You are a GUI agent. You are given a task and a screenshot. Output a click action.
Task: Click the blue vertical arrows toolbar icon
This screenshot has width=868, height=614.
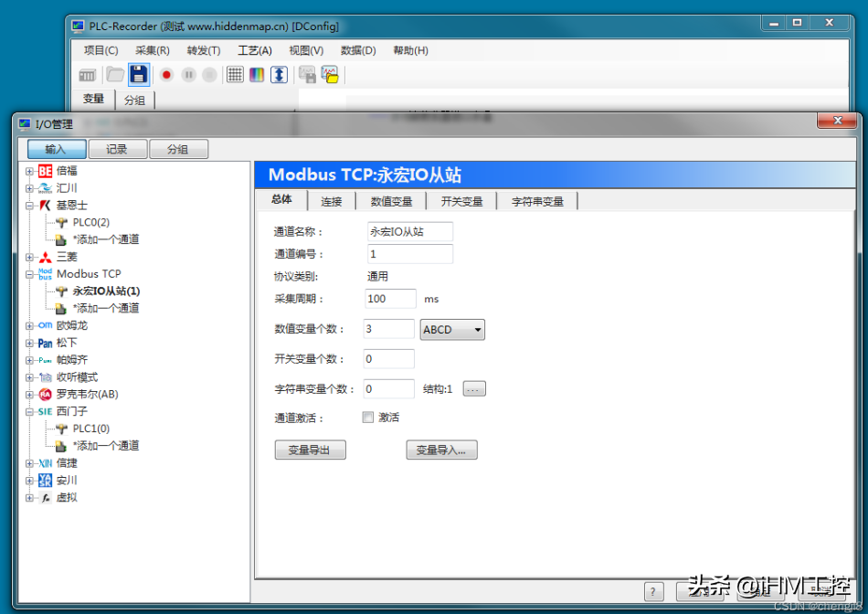[x=279, y=75]
